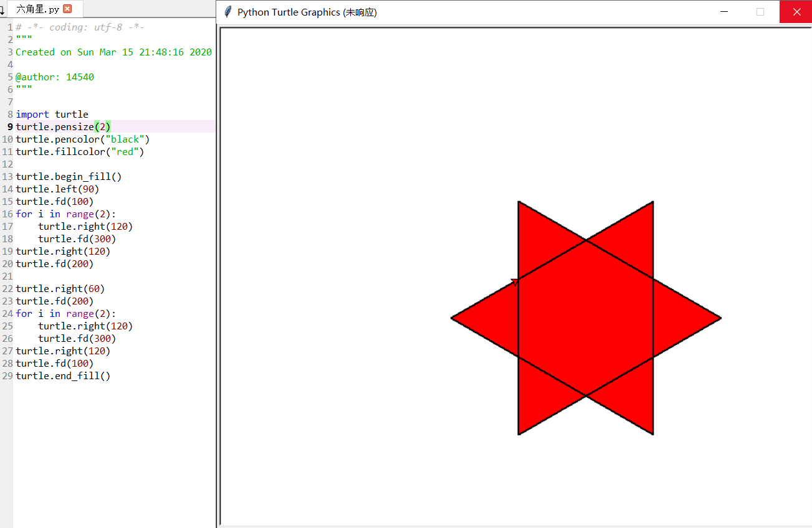Viewport: 812px width, 528px height.
Task: Click the '@author: 14540' line
Action: pyautogui.click(x=55, y=77)
